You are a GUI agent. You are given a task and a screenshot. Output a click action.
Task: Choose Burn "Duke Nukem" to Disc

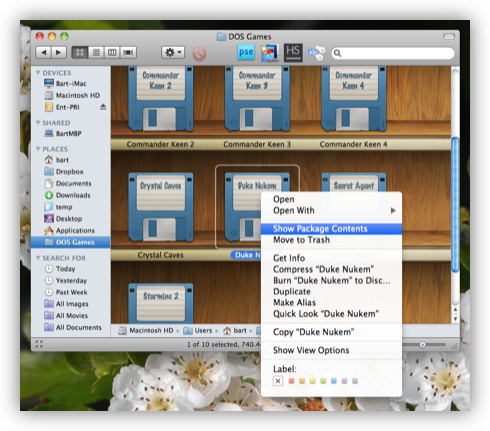click(x=331, y=281)
